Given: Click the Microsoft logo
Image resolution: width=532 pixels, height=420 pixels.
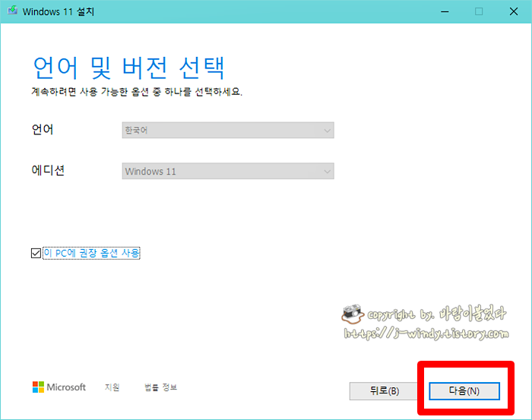Looking at the screenshot, I should 59,387.
